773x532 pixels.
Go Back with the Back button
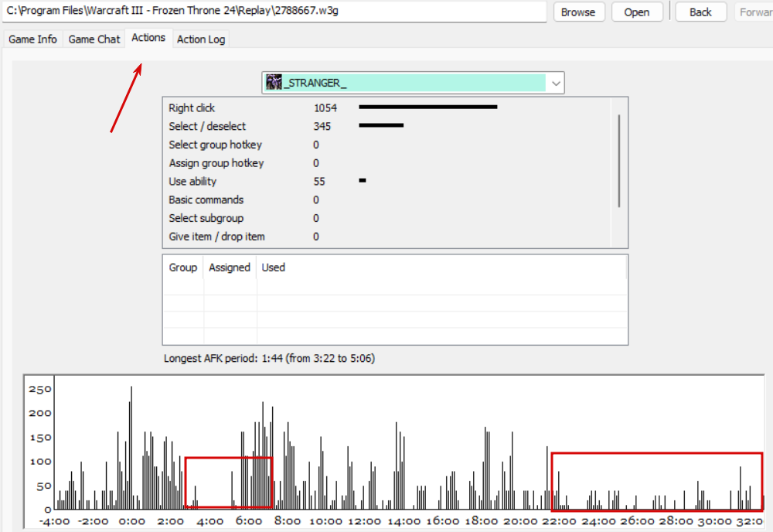point(700,12)
